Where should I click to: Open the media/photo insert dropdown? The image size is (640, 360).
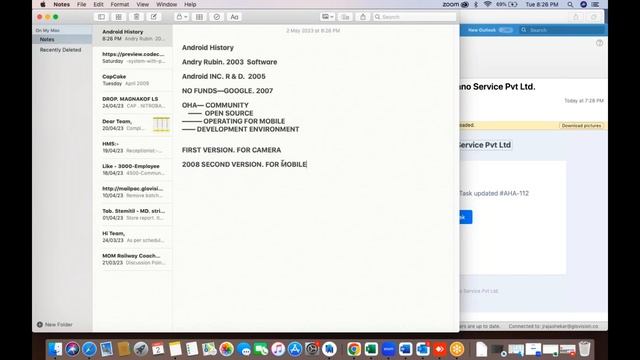click(328, 17)
